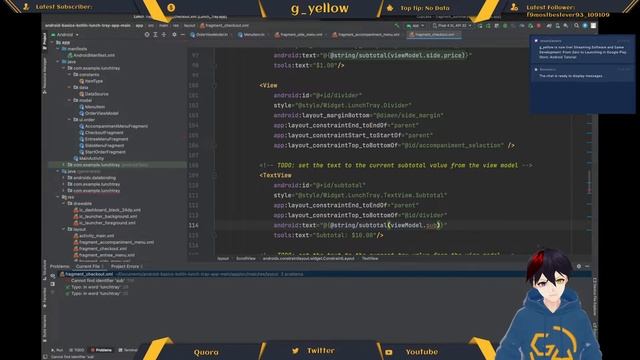Open AndroidManifest.xml in project tree
The height and width of the screenshot is (360, 640).
(x=94, y=56)
